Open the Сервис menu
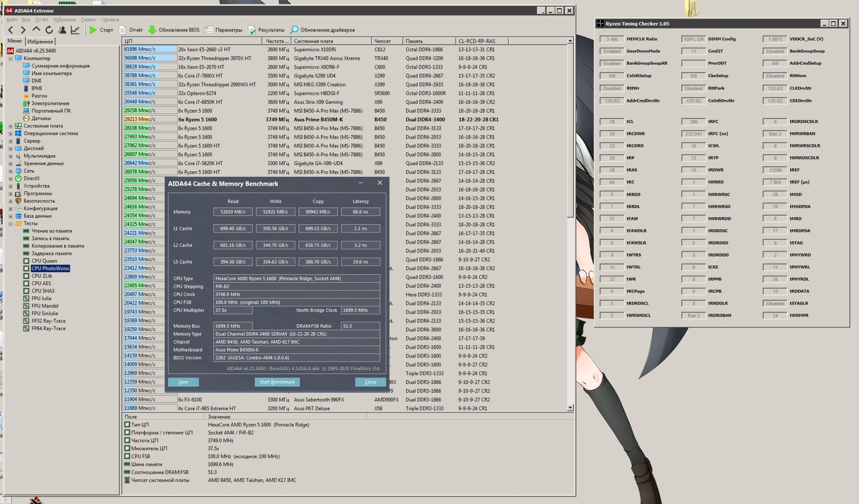Image resolution: width=859 pixels, height=504 pixels. coord(88,20)
